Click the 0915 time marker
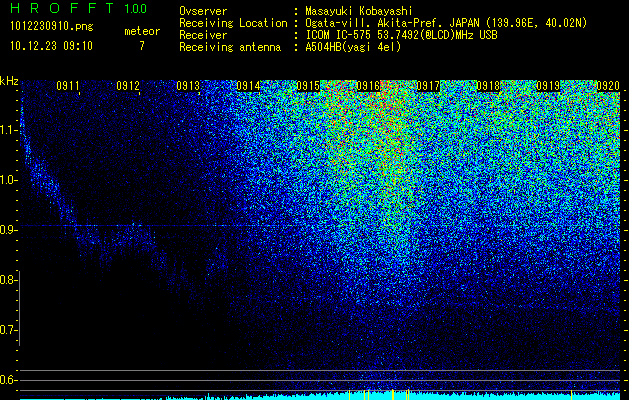629x400 pixels. [x=308, y=85]
